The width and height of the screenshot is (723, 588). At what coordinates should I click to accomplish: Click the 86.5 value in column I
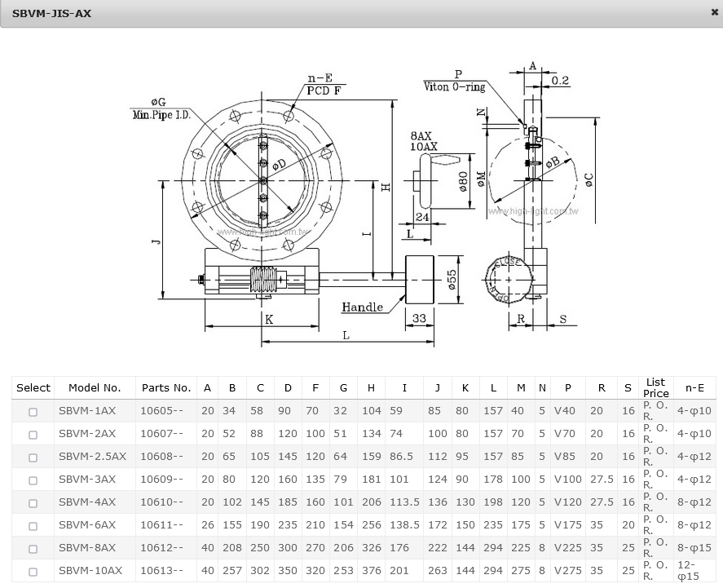pos(401,456)
